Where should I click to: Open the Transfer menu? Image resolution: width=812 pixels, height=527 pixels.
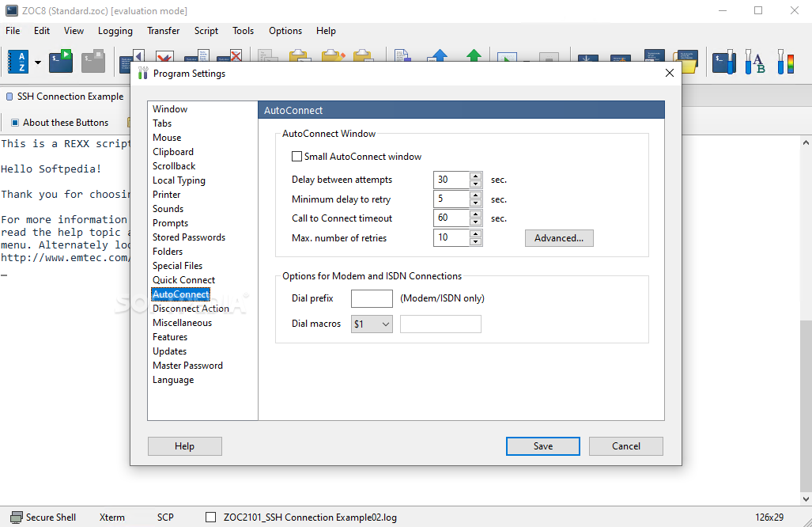pyautogui.click(x=163, y=31)
